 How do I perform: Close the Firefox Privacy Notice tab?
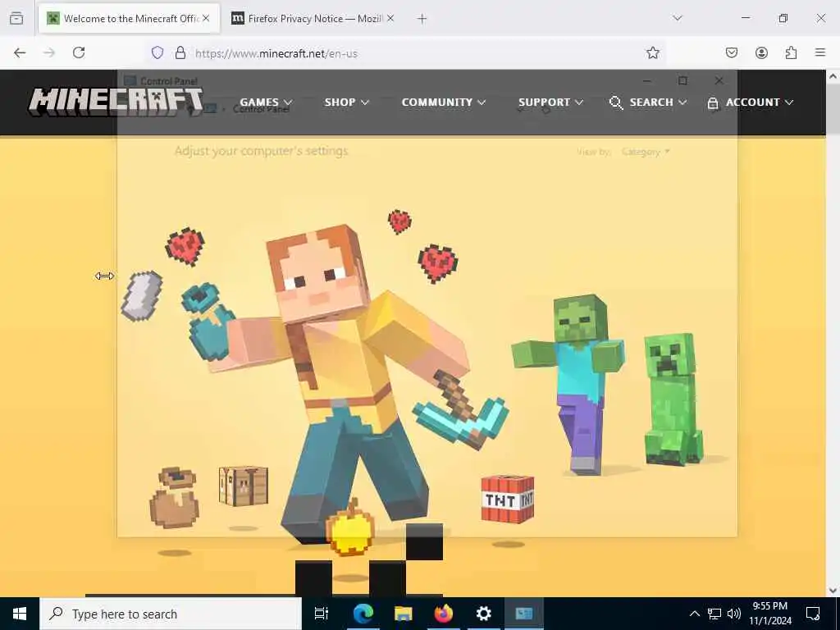390,19
